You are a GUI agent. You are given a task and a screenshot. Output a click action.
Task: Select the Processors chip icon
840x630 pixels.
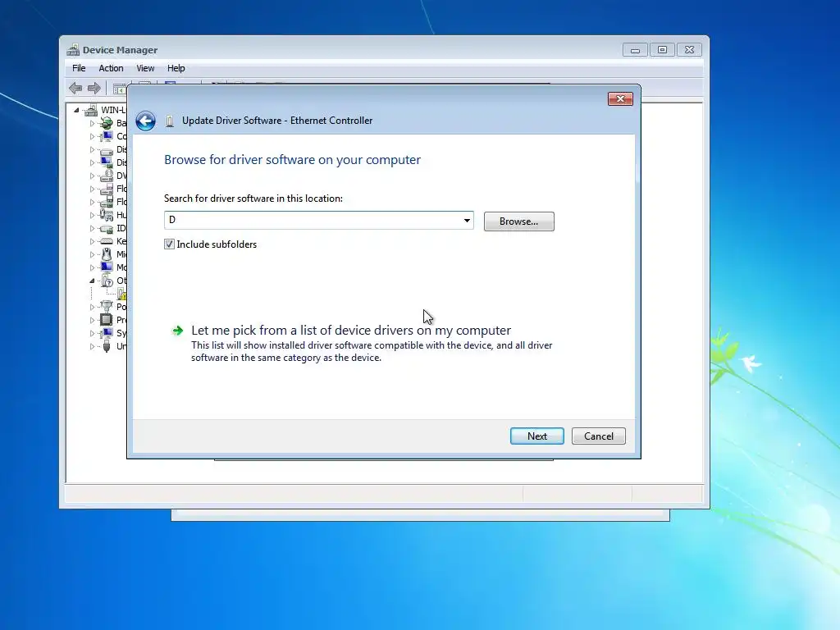point(107,320)
